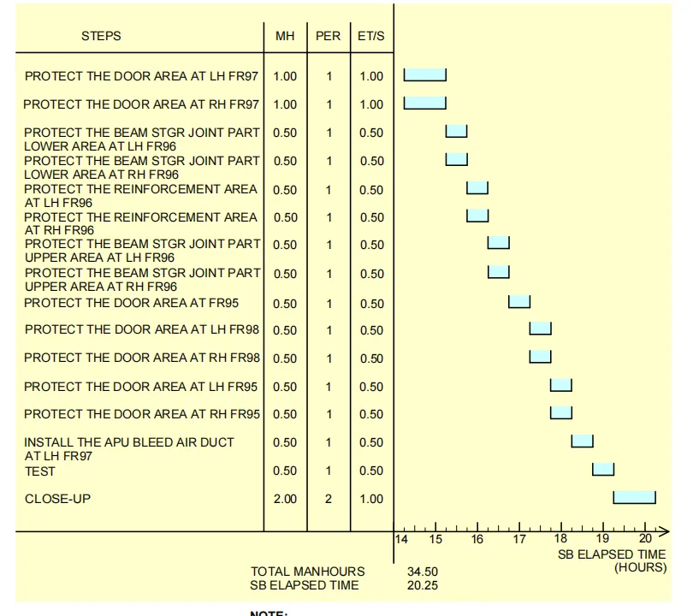Click Gantt bar for door area RH FR98

pos(540,357)
